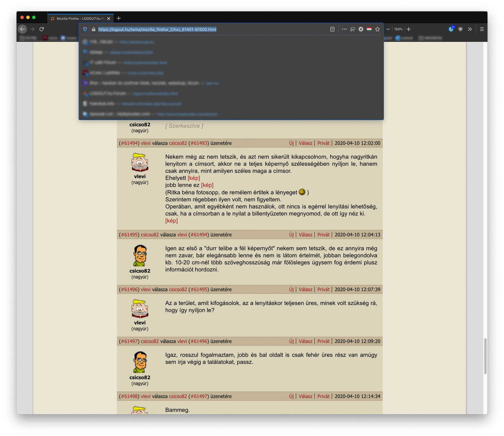Pick the LOGOUT.hu Fórum suggestion
504x436 pixels.
(231, 94)
